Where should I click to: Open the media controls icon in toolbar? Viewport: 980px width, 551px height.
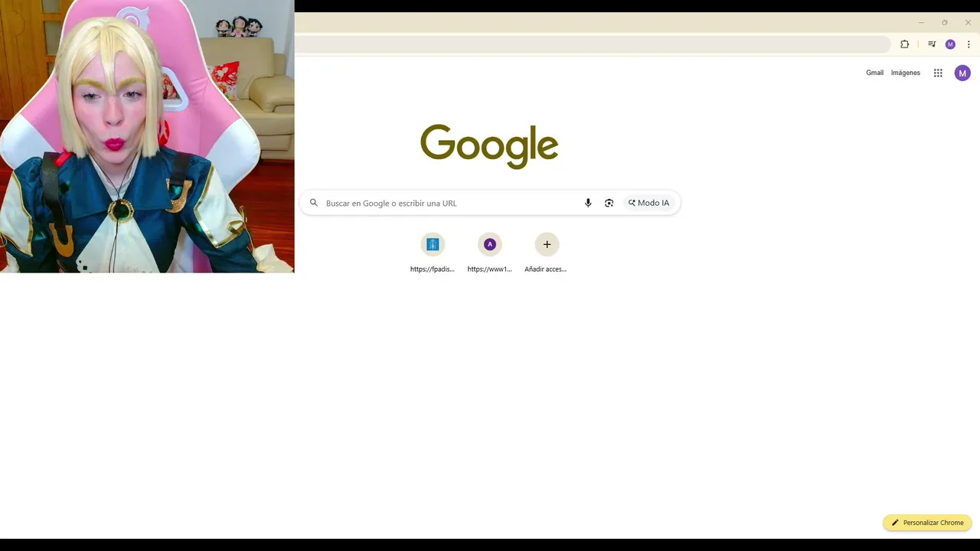click(x=932, y=44)
